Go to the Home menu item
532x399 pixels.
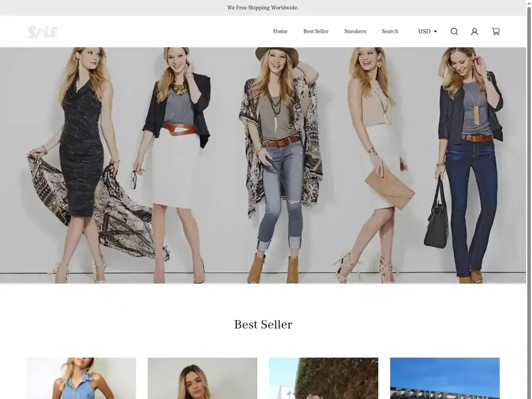point(280,32)
